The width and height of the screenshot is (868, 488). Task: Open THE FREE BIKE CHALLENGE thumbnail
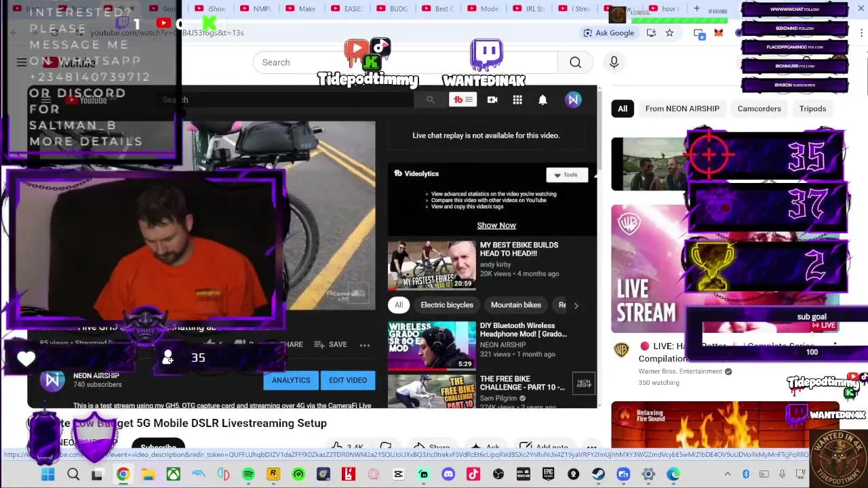click(x=432, y=391)
